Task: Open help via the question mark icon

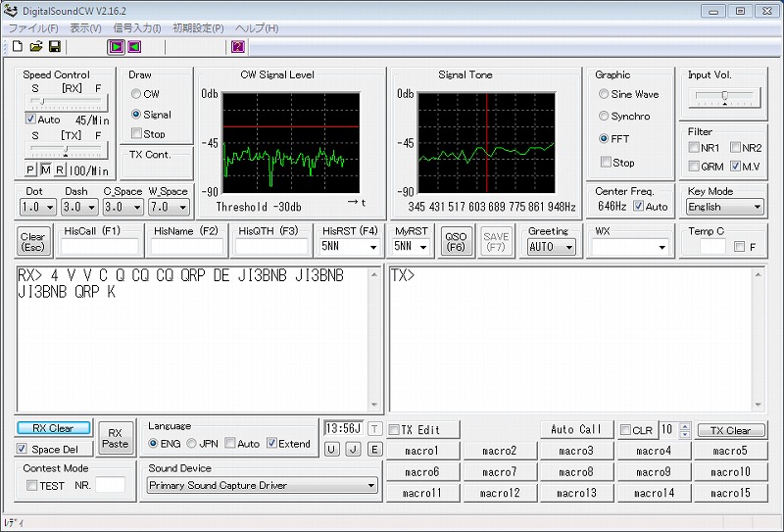Action: [237, 46]
